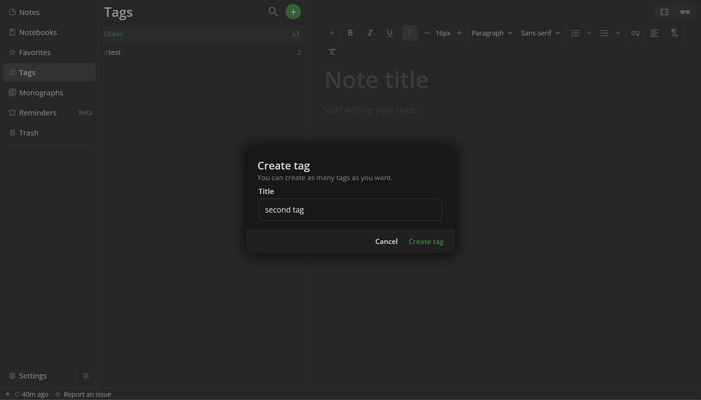Toggle focus mode glasses icon

coord(685,12)
